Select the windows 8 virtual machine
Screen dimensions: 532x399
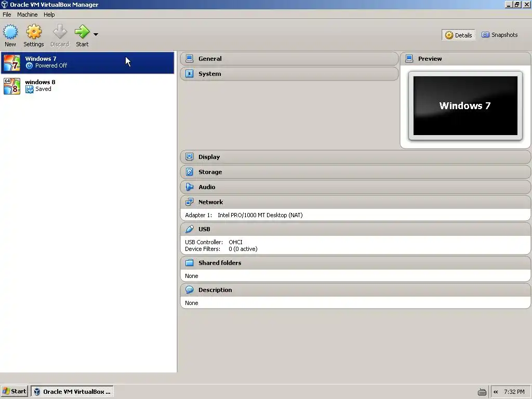87,86
